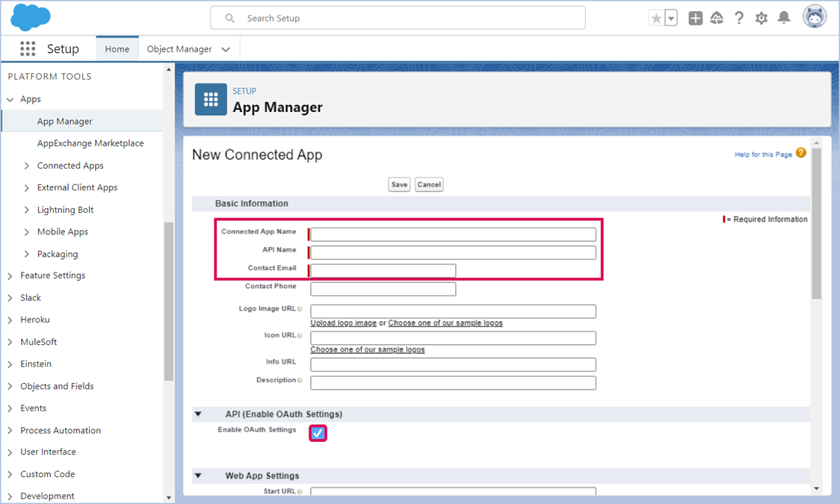Click the Salesforce cloud logo
Viewport: 840px width, 504px height.
tap(31, 17)
